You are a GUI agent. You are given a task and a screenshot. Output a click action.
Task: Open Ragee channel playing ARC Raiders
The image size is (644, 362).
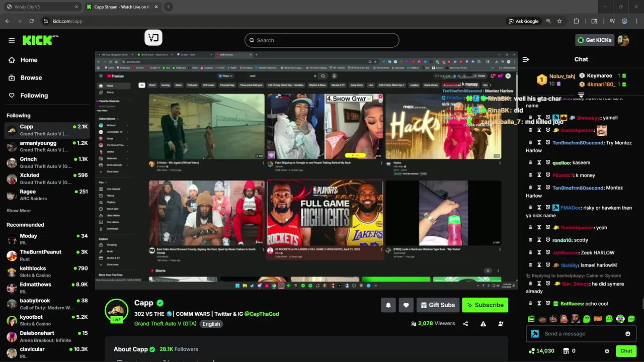[47, 195]
